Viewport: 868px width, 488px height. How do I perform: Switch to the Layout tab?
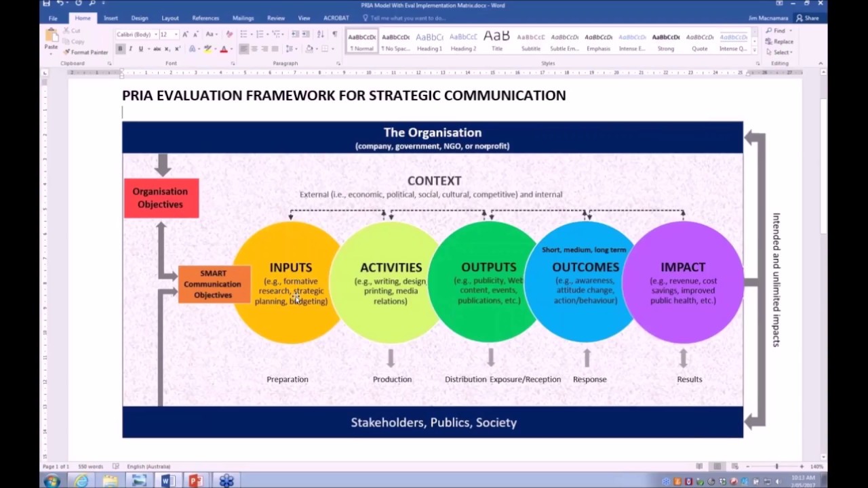pos(170,18)
